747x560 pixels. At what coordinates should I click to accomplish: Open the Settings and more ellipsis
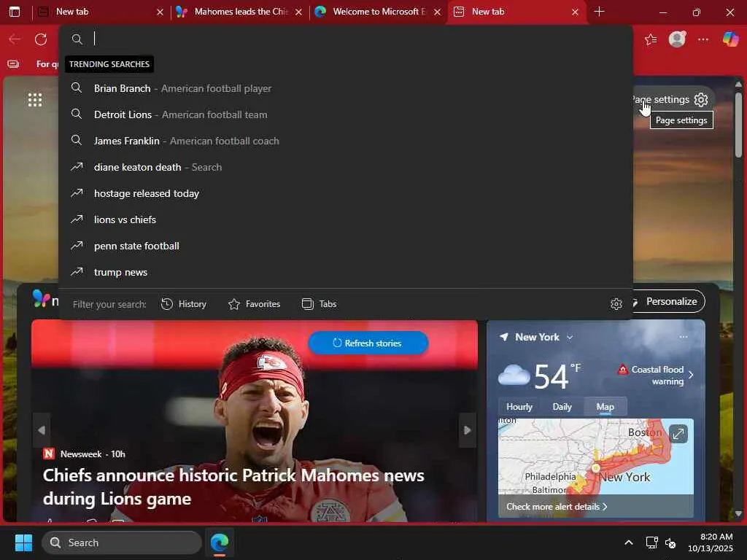703,39
